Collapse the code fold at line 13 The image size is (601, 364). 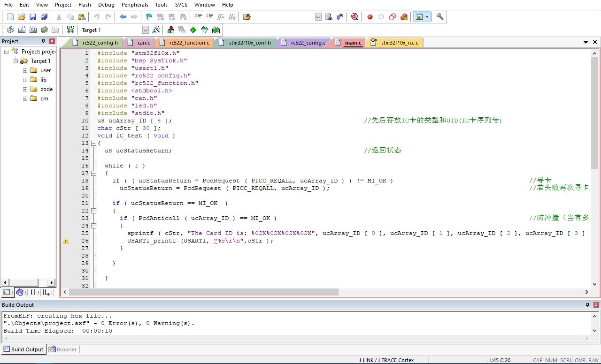93,143
